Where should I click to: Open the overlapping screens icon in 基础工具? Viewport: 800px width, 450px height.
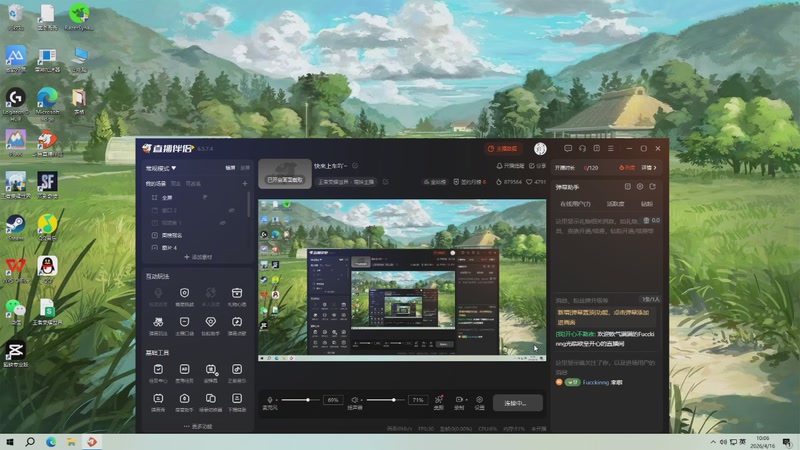[210, 398]
